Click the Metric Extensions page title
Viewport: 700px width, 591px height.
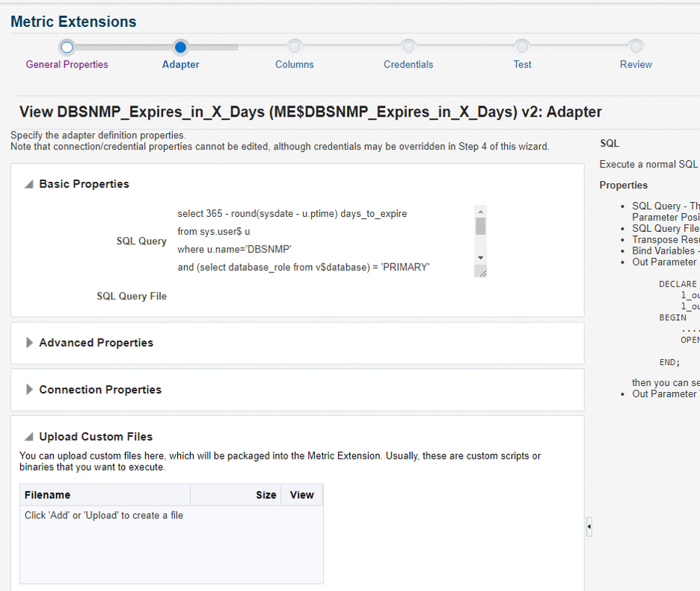coord(73,22)
